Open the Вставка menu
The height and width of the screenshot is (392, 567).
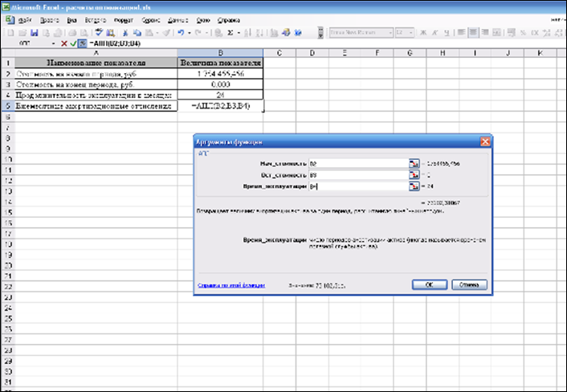[96, 20]
